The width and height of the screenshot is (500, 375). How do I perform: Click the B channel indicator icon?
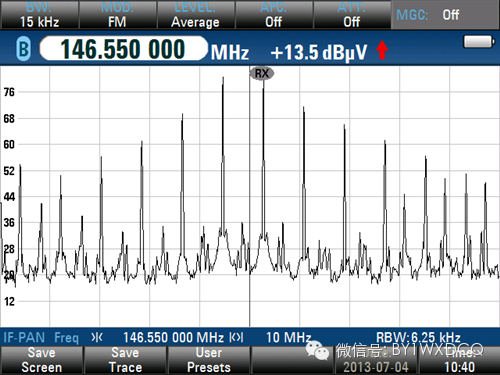point(23,49)
